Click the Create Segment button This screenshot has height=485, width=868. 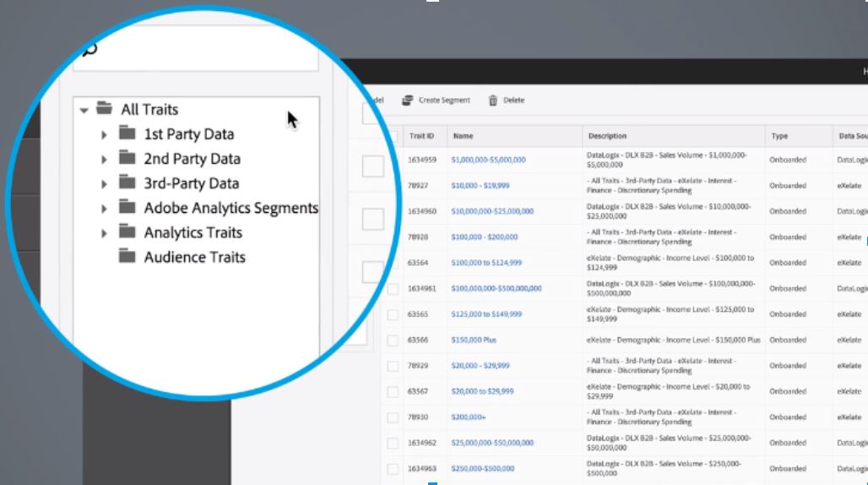click(437, 101)
